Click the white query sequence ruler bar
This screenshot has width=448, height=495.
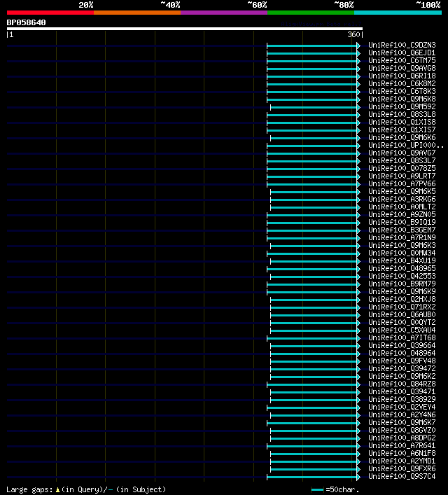point(185,29)
